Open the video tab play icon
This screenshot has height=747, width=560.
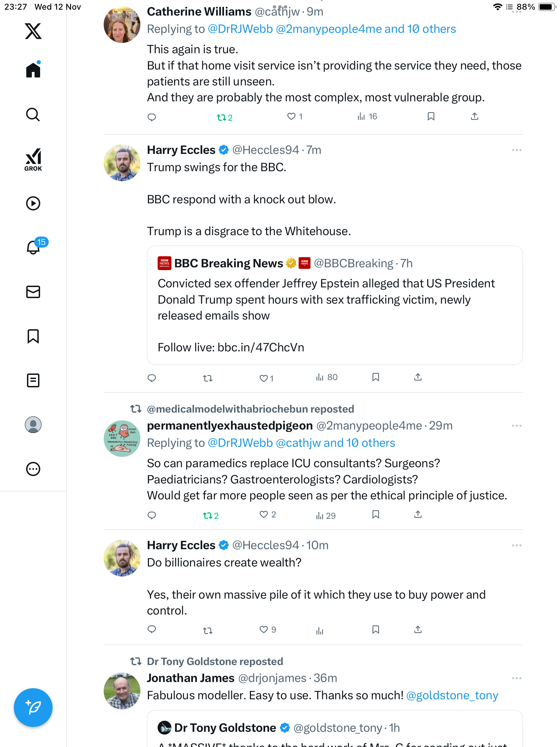pyautogui.click(x=33, y=203)
